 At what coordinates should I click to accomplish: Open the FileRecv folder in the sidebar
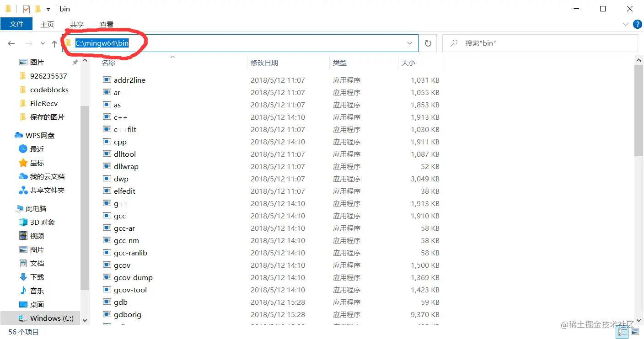click(x=44, y=103)
